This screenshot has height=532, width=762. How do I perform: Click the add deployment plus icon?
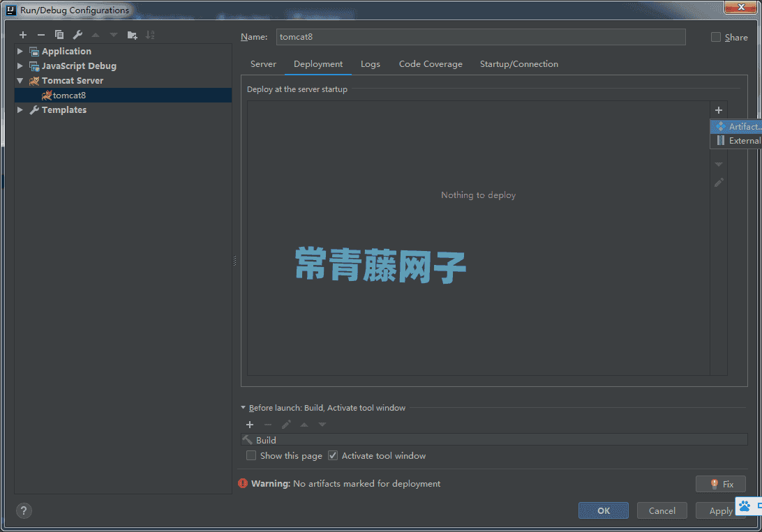point(718,110)
